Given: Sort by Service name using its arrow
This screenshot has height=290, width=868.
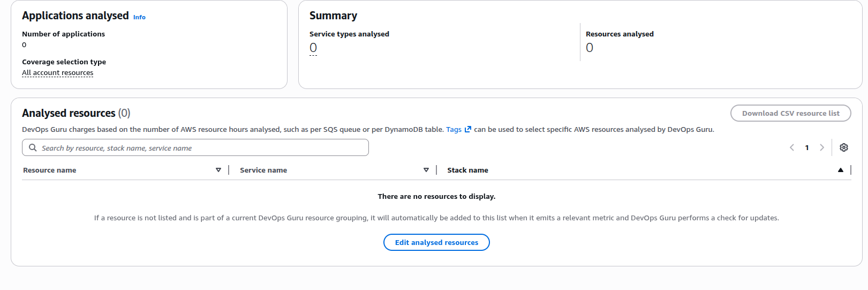Looking at the screenshot, I should [x=426, y=170].
